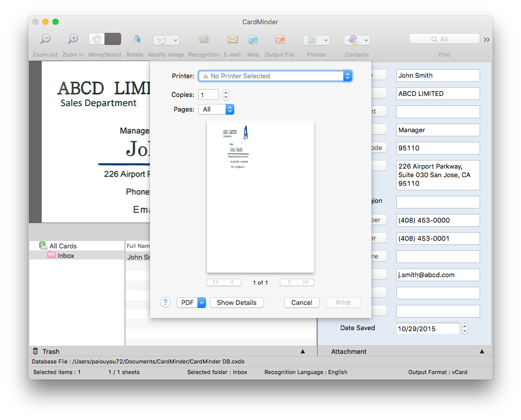Click the (408) 453-0001 fax field
This screenshot has width=521, height=420.
438,239
